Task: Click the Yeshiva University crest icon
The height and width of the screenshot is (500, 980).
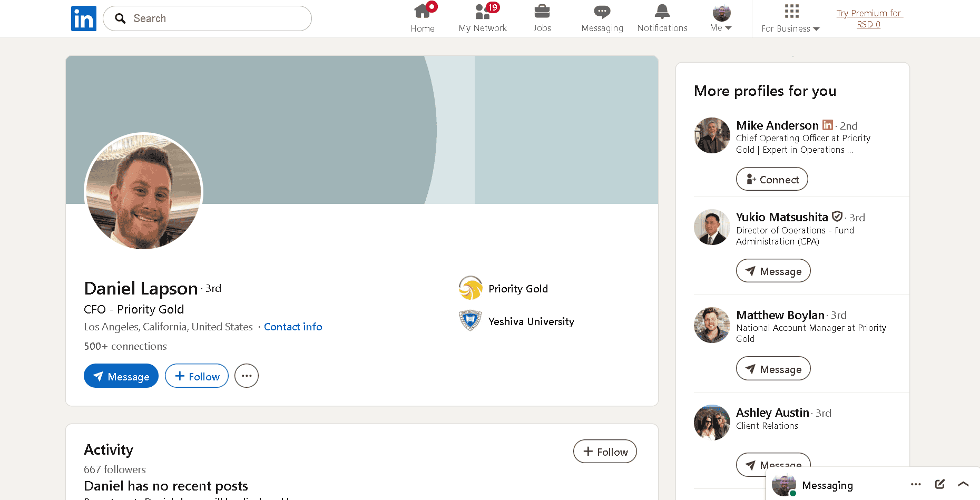Action: [471, 321]
